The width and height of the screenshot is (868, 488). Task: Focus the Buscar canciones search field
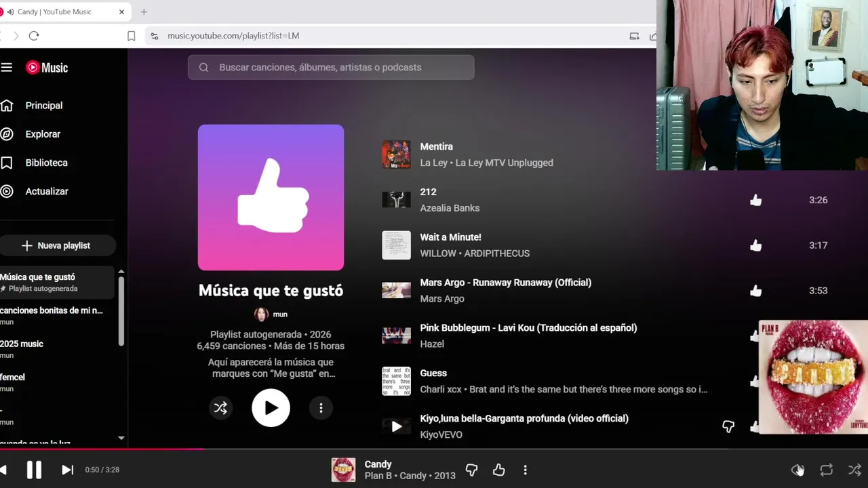pyautogui.click(x=331, y=67)
